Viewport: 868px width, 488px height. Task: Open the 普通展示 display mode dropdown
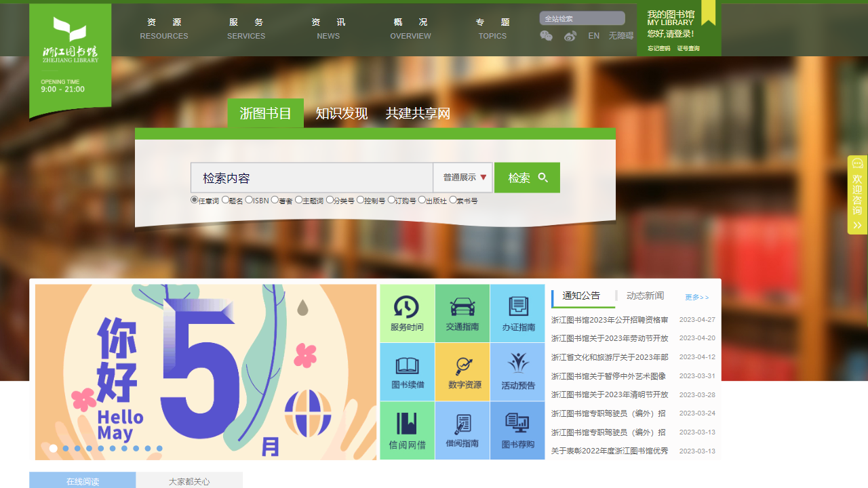click(x=464, y=177)
